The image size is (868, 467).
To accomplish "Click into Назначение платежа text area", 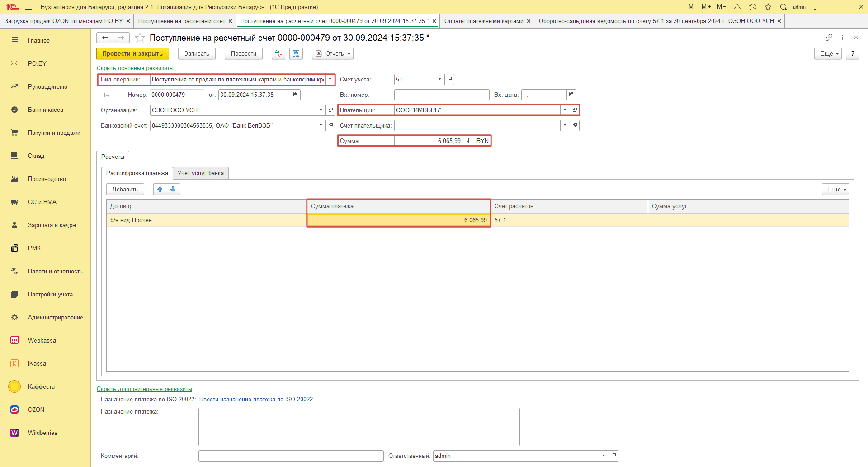I will pyautogui.click(x=359, y=427).
